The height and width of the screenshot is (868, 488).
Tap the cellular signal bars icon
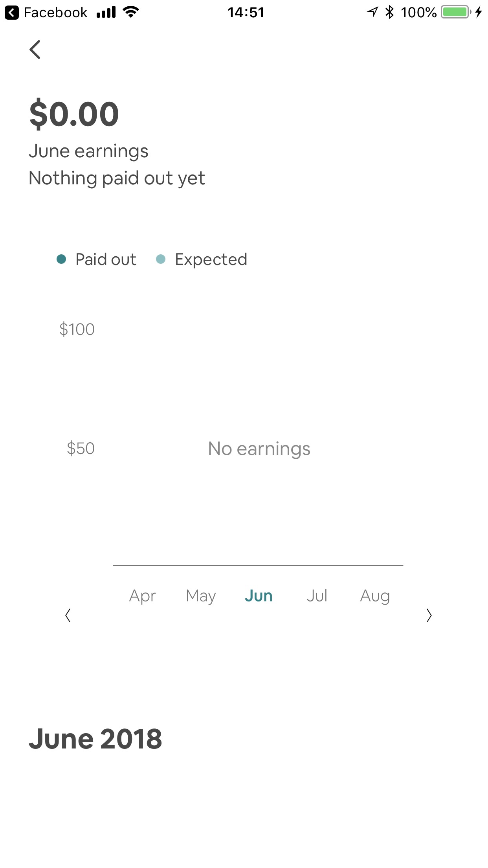pyautogui.click(x=106, y=12)
